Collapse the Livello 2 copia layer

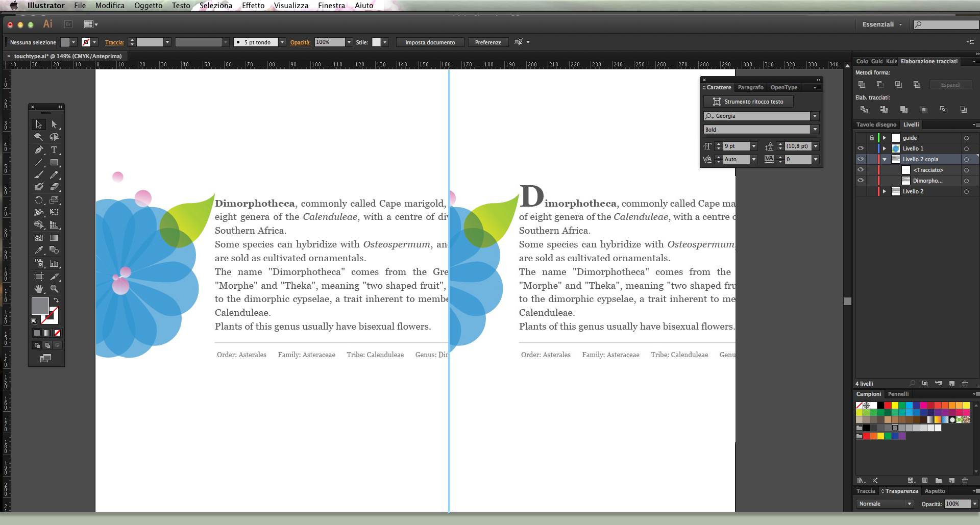point(885,159)
